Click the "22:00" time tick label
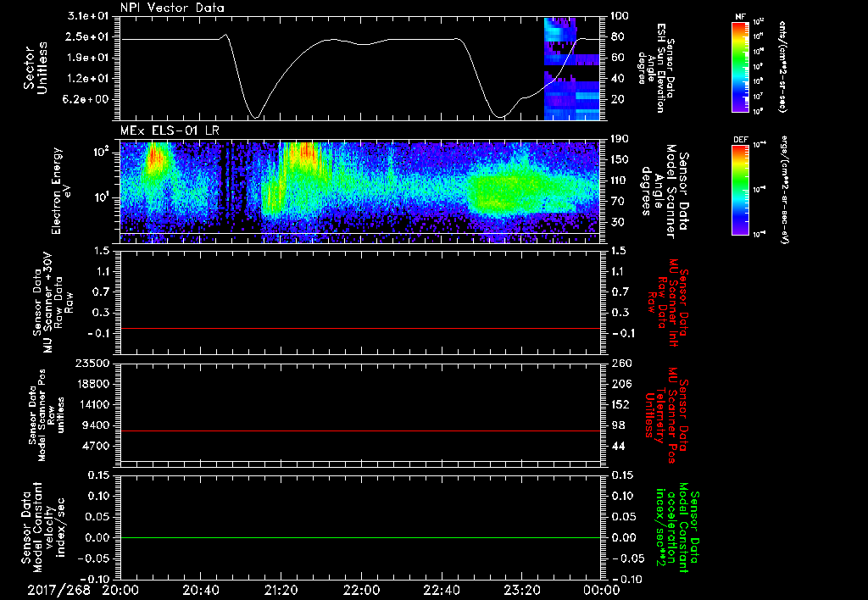Image resolution: width=868 pixels, height=600 pixels. (x=361, y=590)
